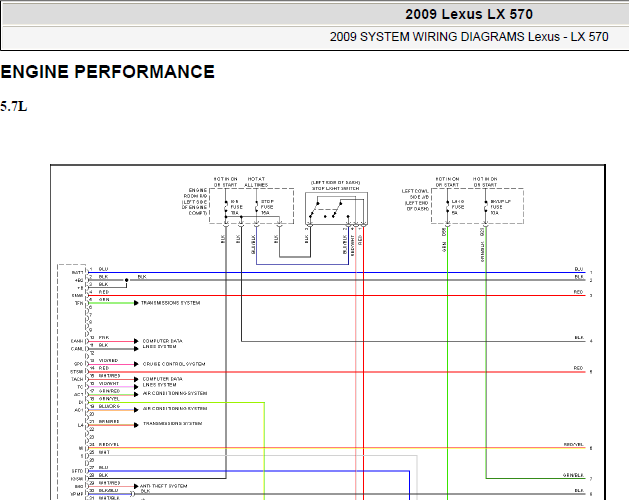This screenshot has height=500, width=629.
Task: Click the fuse symbol beside the GRN wire
Action: coord(448,207)
